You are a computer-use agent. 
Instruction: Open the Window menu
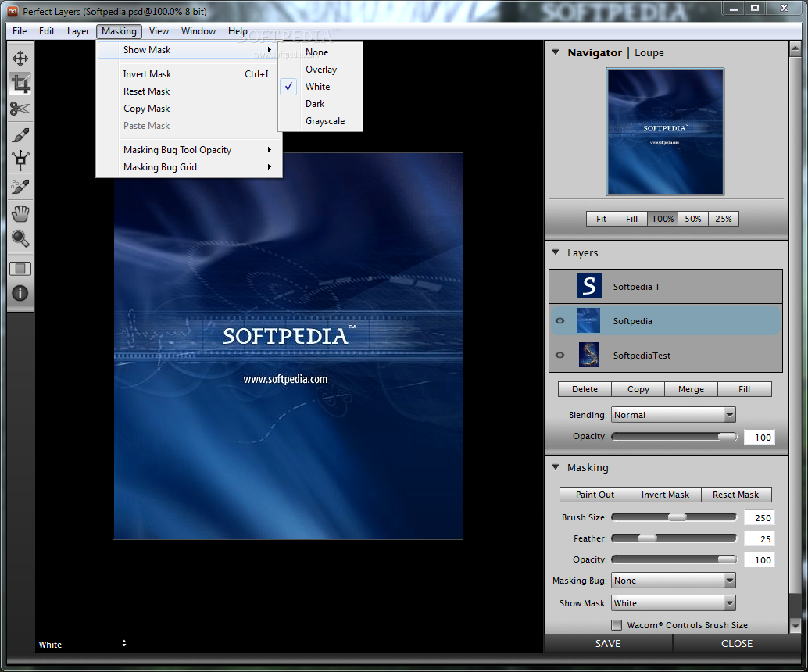[x=198, y=31]
